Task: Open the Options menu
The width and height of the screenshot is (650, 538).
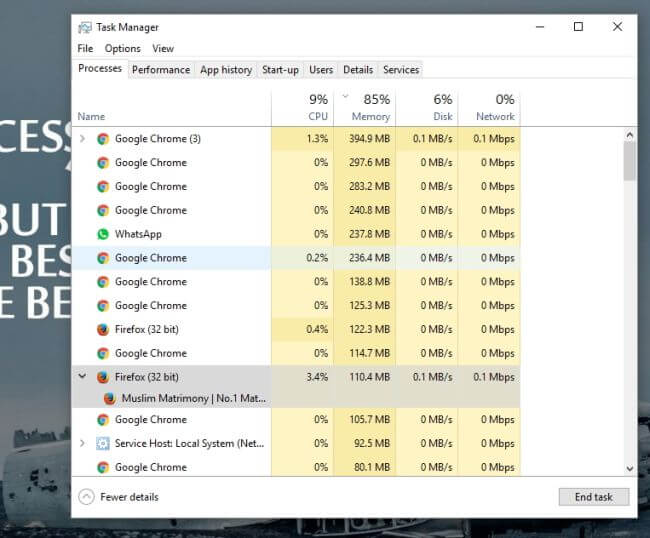Action: [123, 48]
